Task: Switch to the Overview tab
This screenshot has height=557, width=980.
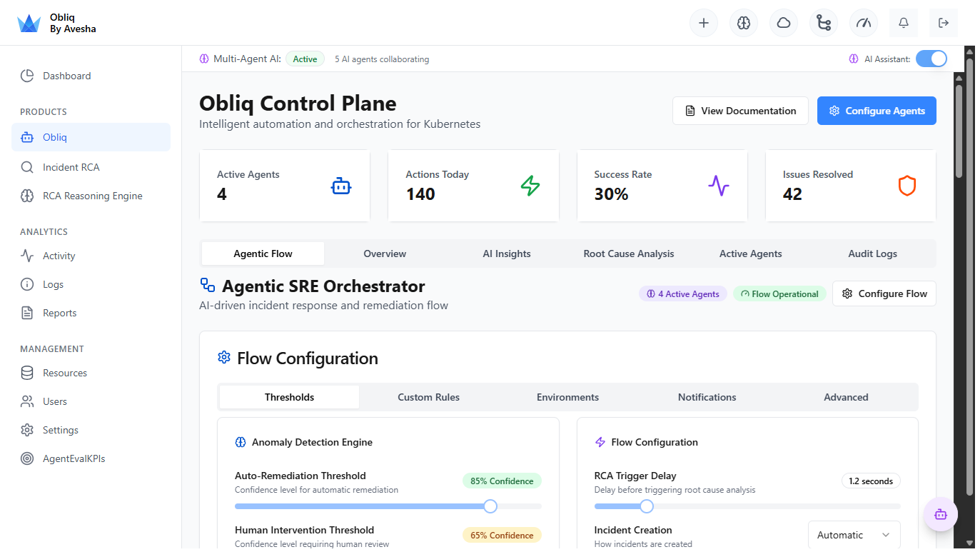Action: (x=385, y=254)
